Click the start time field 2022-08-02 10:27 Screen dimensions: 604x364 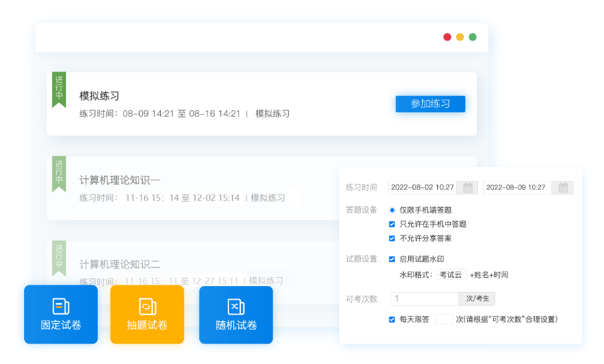pyautogui.click(x=423, y=188)
